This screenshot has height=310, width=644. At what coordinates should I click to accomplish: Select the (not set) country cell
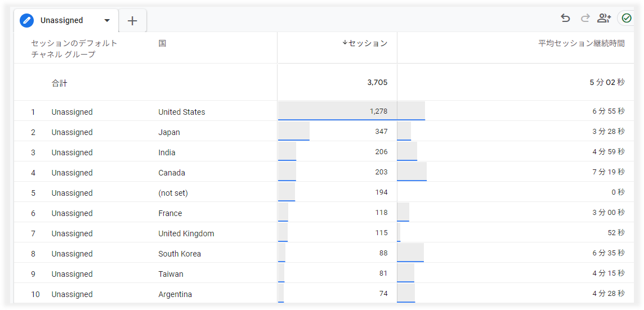pyautogui.click(x=173, y=193)
